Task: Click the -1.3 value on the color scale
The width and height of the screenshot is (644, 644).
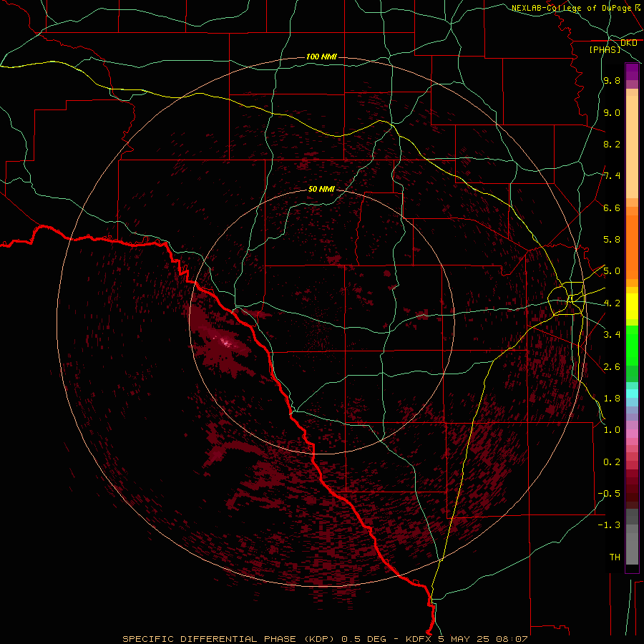Action: (609, 525)
